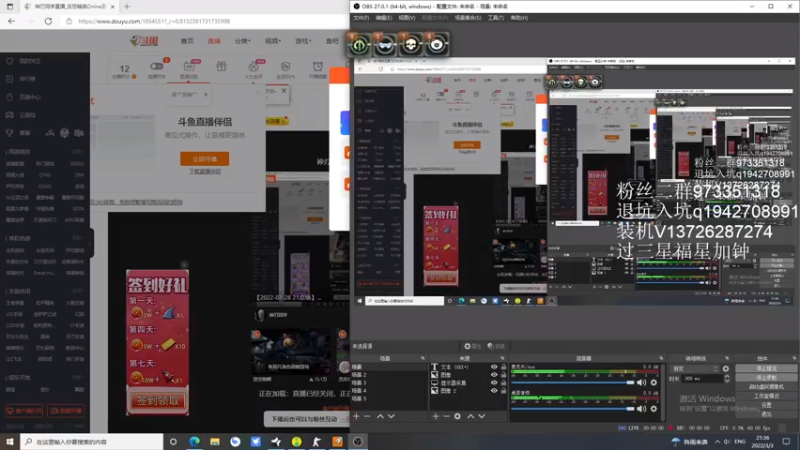Click the browser address bar

(x=204, y=21)
